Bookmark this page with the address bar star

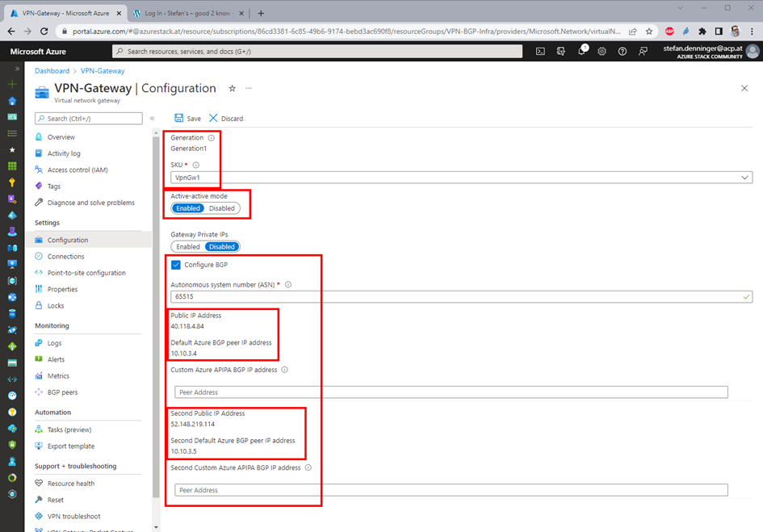point(649,31)
